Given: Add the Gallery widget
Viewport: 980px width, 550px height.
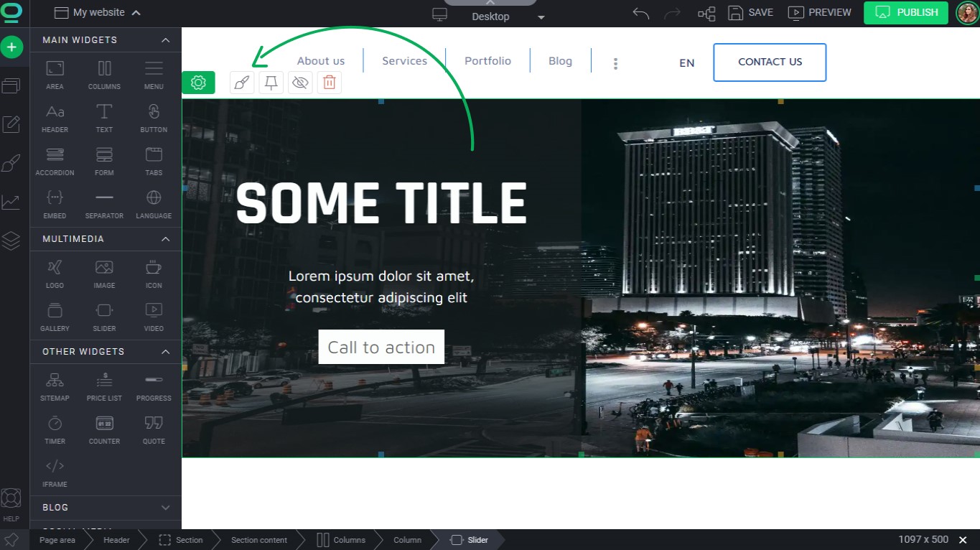Looking at the screenshot, I should (55, 317).
